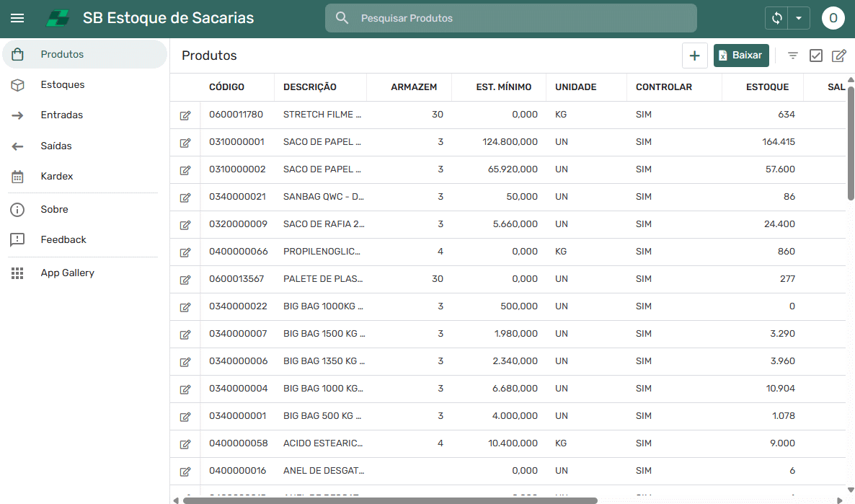Add a new product with plus icon
The height and width of the screenshot is (504, 855).
point(694,56)
